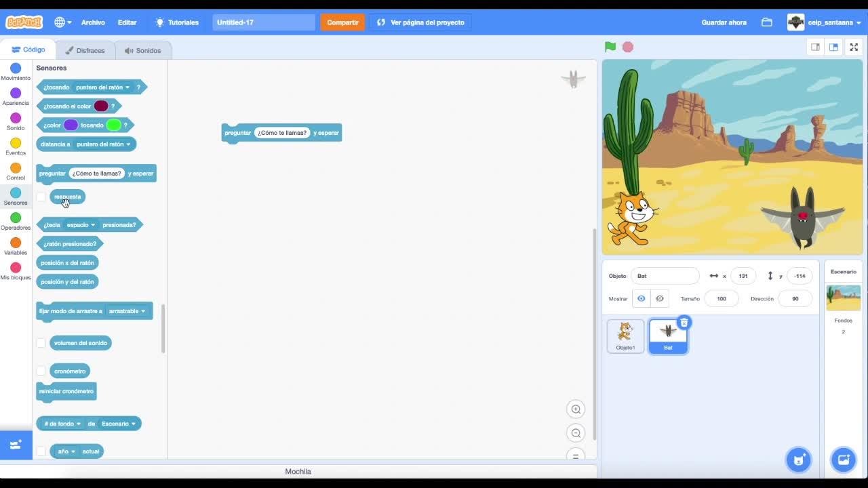Toggle the cronómetro monitor checkbox
This screenshot has width=868, height=488.
pos(41,371)
